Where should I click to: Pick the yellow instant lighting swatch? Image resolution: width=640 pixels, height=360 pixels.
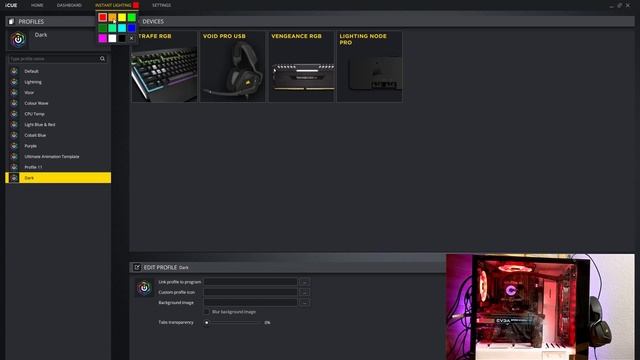point(122,17)
